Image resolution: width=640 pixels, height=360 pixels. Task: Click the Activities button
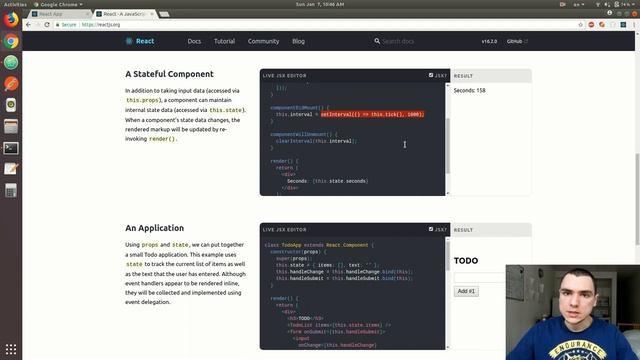coord(15,4)
